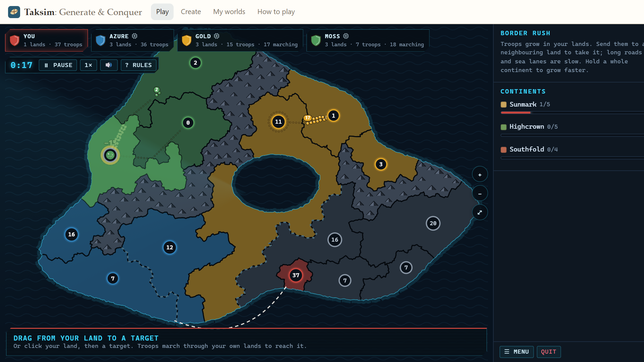Mute the sound with speaker icon
Image resolution: width=644 pixels, height=362 pixels.
click(109, 65)
